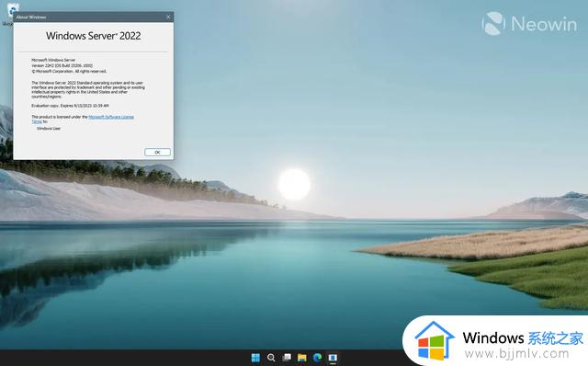The width and height of the screenshot is (588, 366).
Task: Launch File Explorer from the taskbar
Action: [x=302, y=358]
